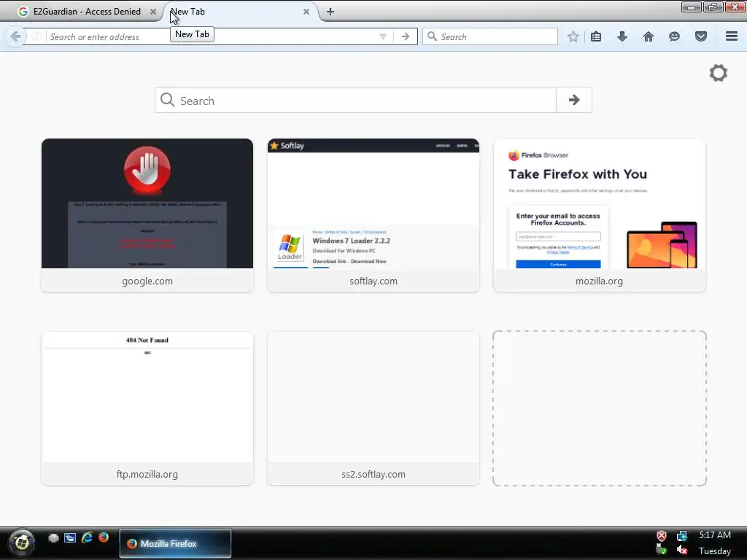Close the E2Guardian - Access Denied tab

[x=153, y=12]
